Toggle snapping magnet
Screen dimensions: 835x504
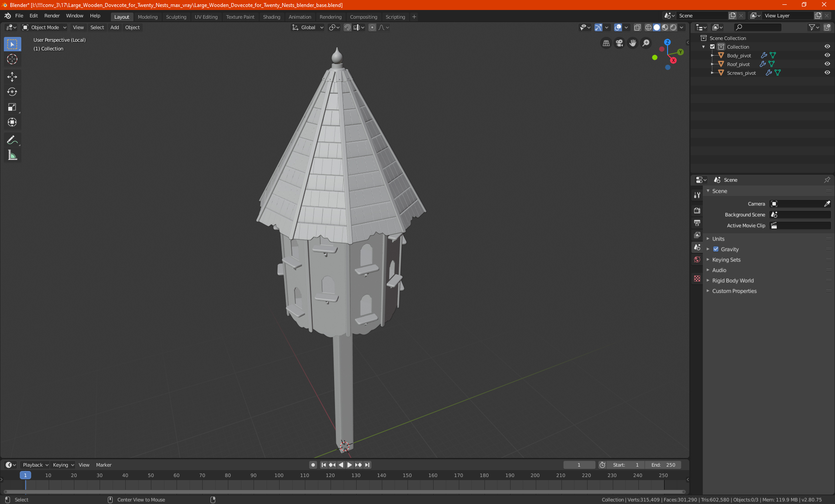[347, 27]
